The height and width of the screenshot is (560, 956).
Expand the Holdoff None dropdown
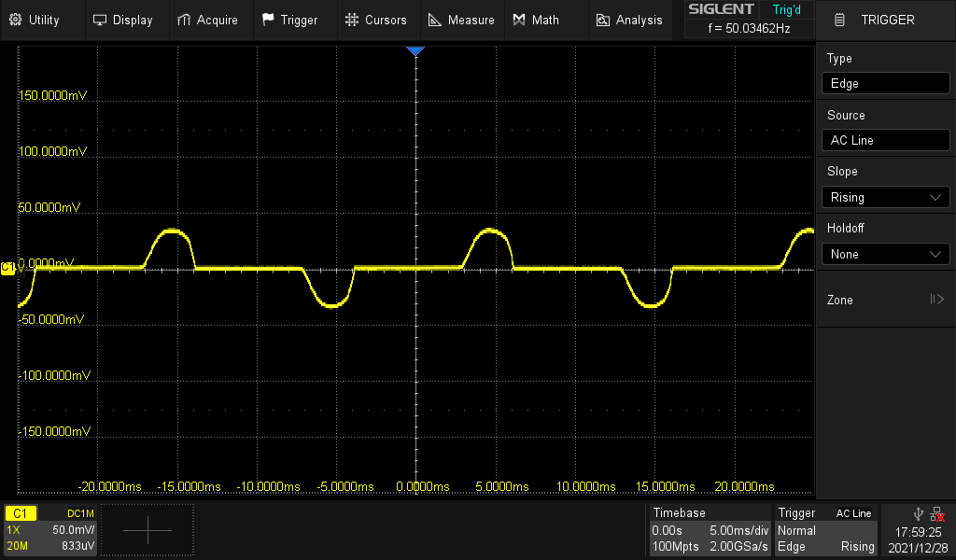(x=885, y=254)
